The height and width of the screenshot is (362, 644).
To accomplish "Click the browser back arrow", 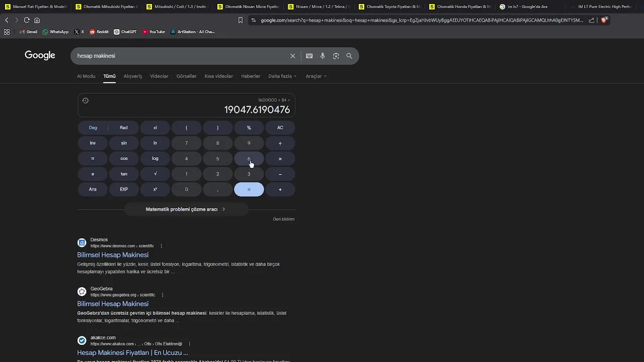I will click(x=7, y=20).
